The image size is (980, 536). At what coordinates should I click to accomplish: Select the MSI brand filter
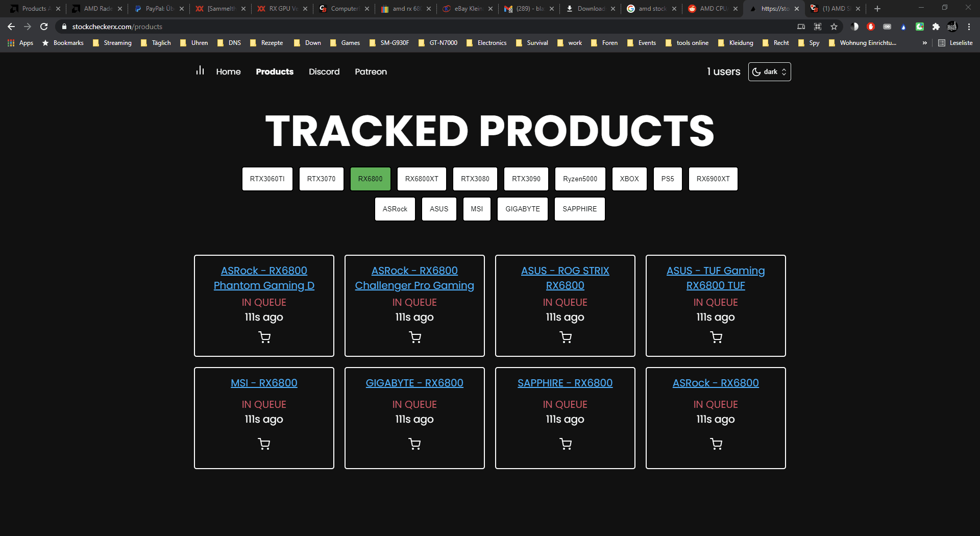coord(477,209)
